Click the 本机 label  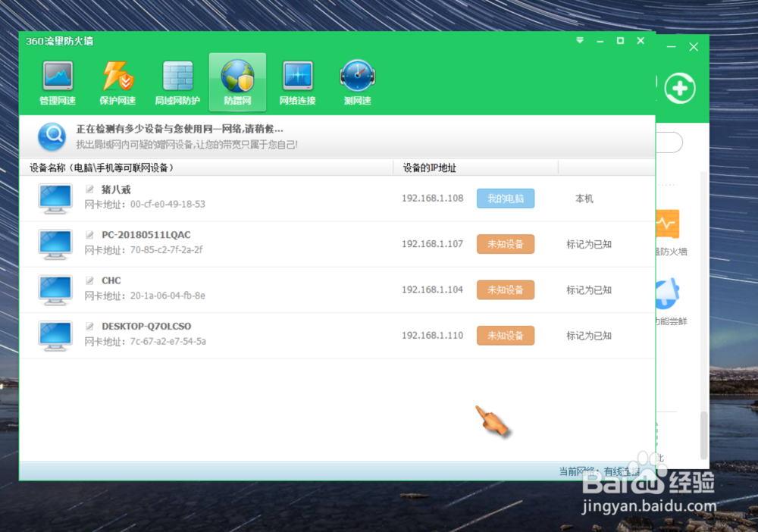click(x=584, y=199)
